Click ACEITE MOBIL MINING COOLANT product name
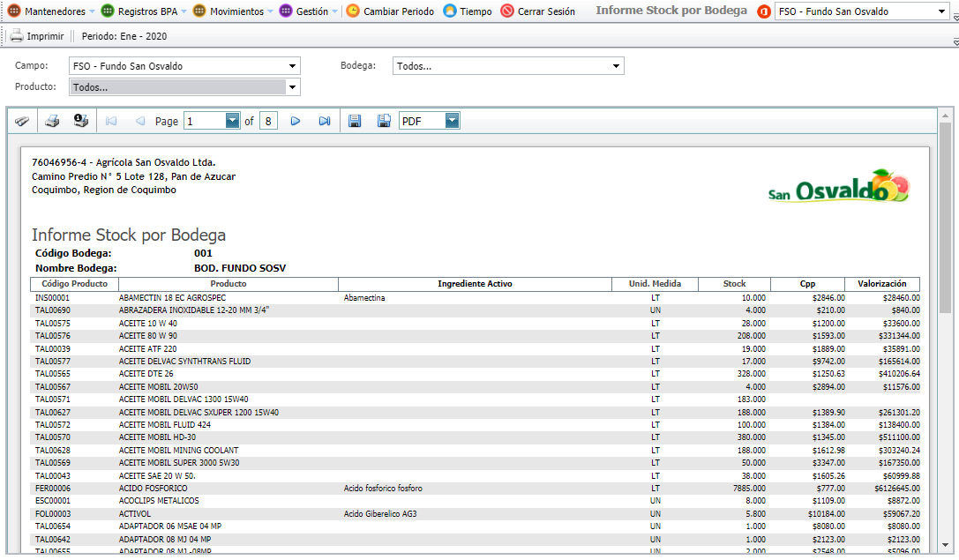 (x=178, y=450)
